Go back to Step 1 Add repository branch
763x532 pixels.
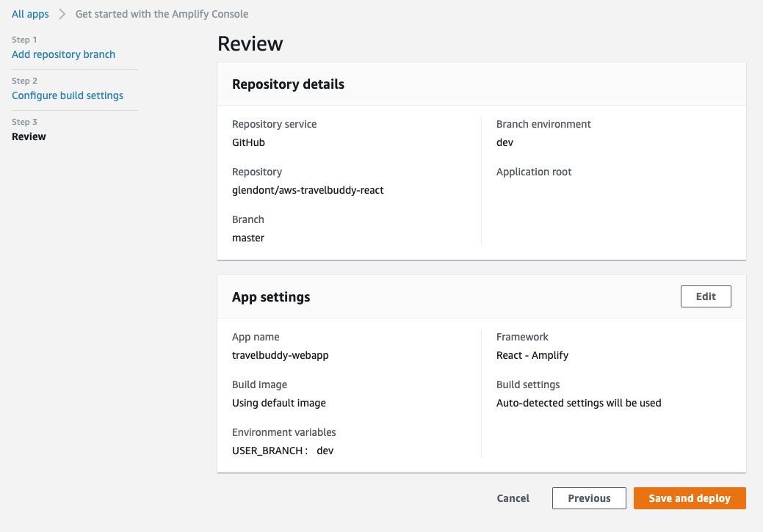(63, 54)
